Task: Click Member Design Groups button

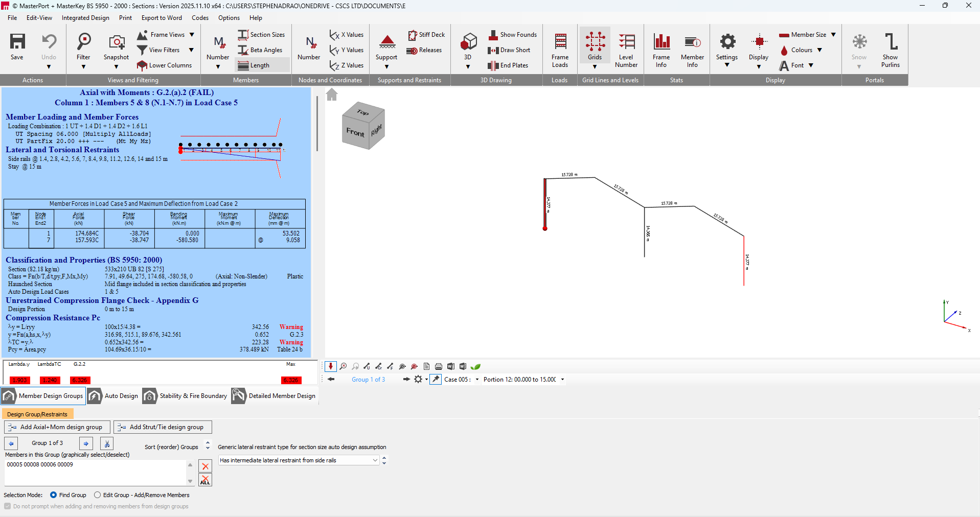Action: (x=43, y=396)
